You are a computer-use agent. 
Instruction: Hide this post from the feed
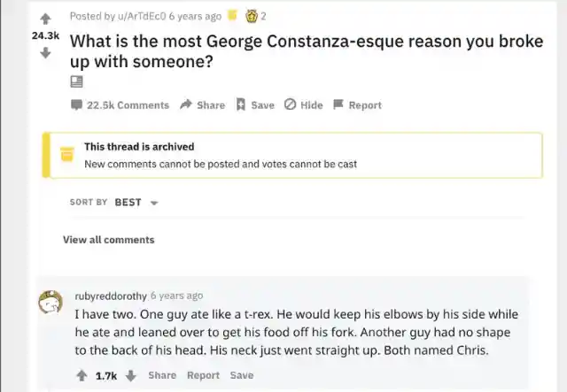[x=303, y=105]
